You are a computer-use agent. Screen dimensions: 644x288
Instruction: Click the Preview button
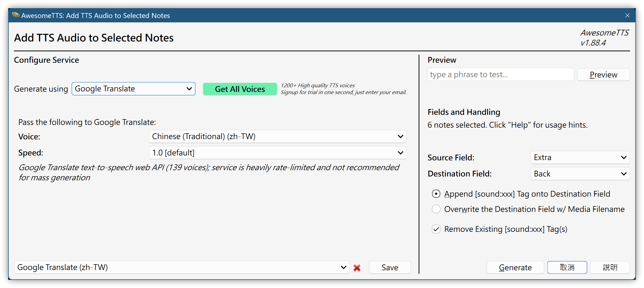coord(603,75)
